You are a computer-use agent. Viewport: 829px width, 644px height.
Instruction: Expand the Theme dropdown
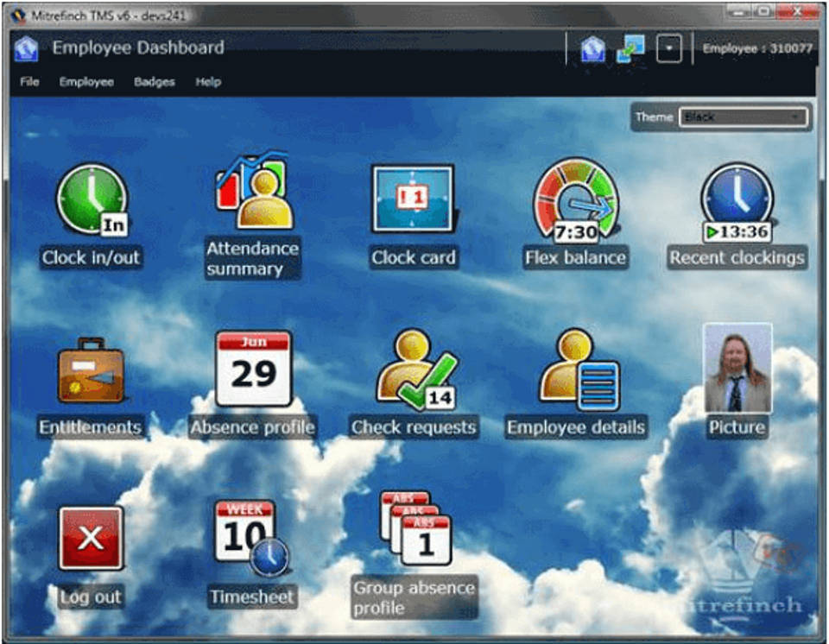tap(743, 117)
